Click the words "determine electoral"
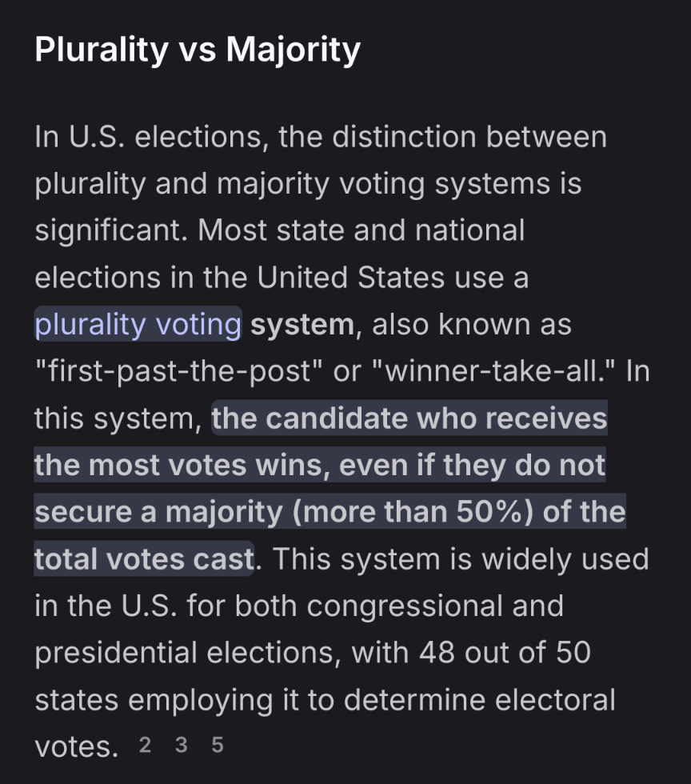This screenshot has width=691, height=784. coord(480,700)
